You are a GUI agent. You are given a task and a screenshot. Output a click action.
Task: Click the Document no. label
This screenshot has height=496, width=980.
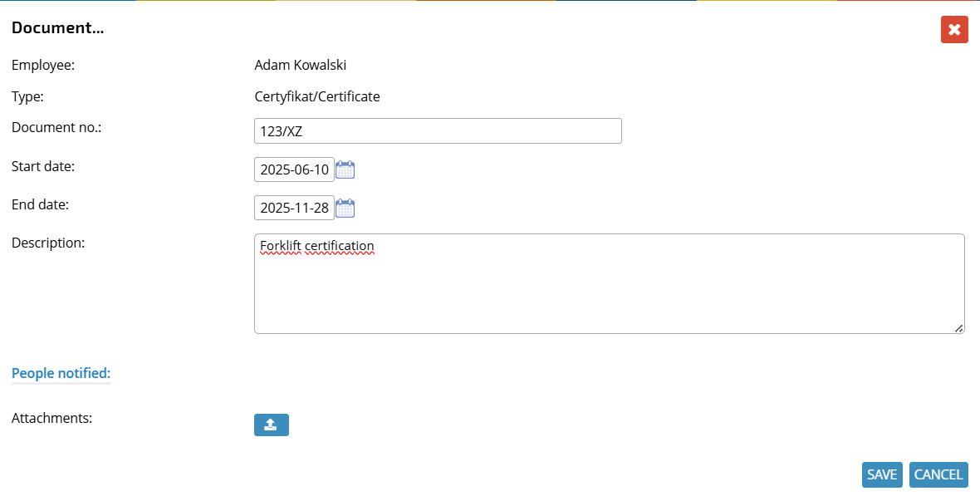click(x=56, y=128)
